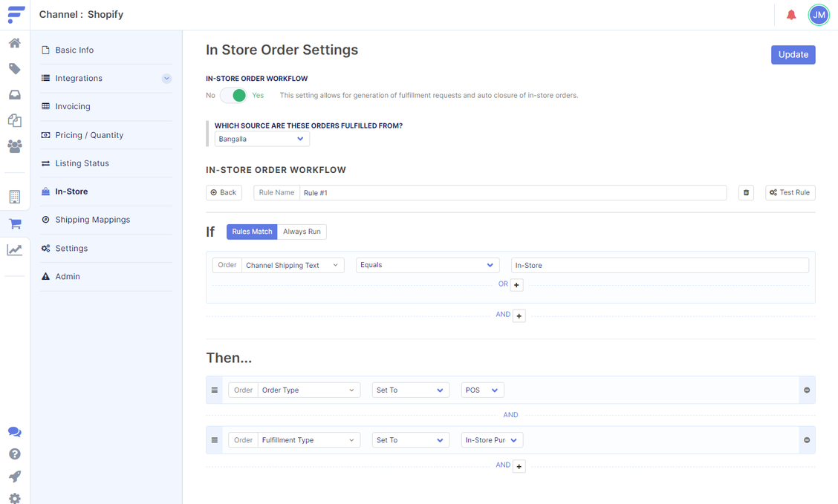
Task: Open the shopping cart sidebar icon
Action: click(x=15, y=223)
